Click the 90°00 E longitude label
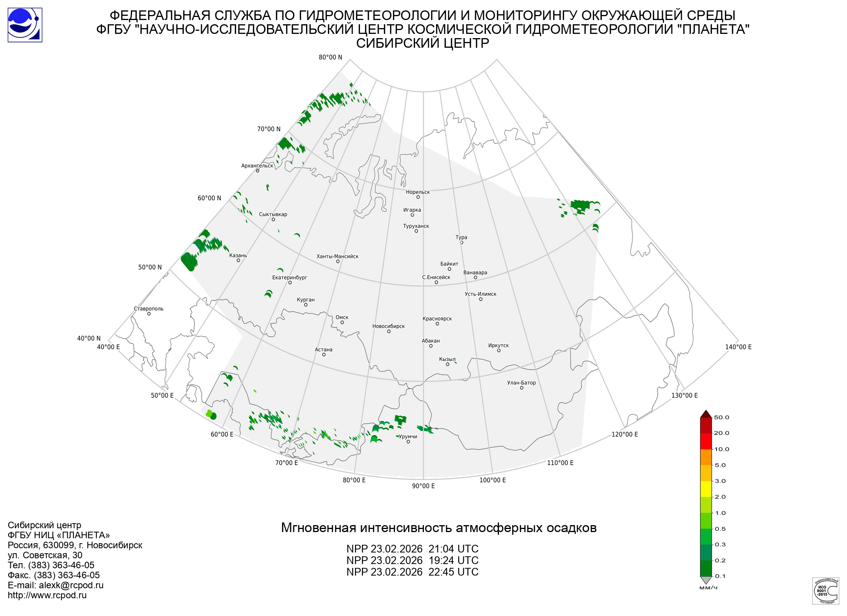This screenshot has width=847, height=616. (x=423, y=486)
